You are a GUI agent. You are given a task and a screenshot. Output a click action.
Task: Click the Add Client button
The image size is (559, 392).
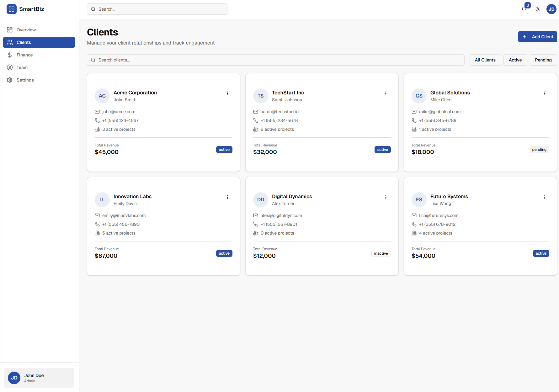(x=537, y=37)
